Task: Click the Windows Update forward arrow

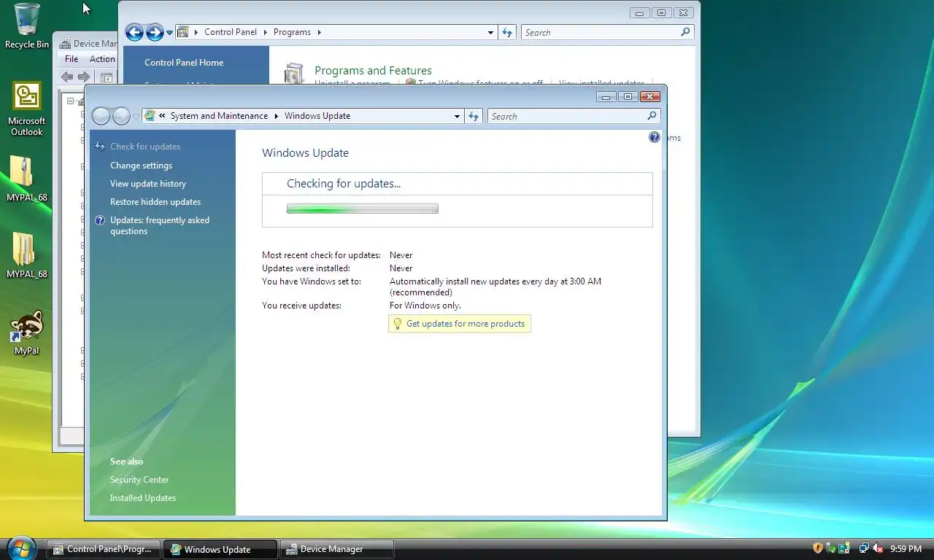Action: pos(121,116)
